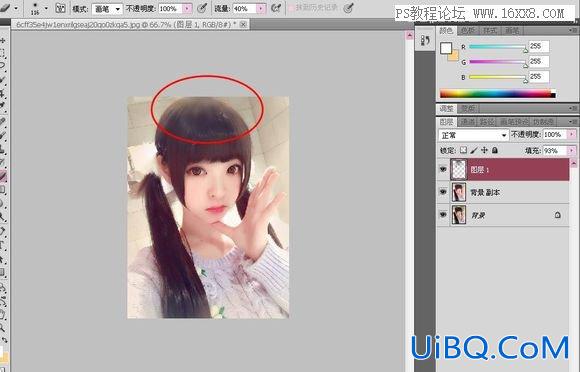Select the Type tool in the toolbox
This screenshot has width=580, height=372.
pos(3,244)
